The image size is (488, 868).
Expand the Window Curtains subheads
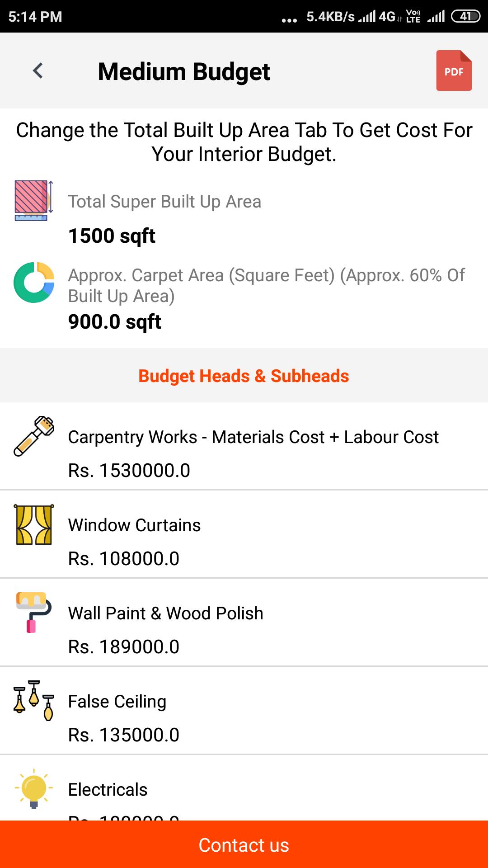pos(134,525)
